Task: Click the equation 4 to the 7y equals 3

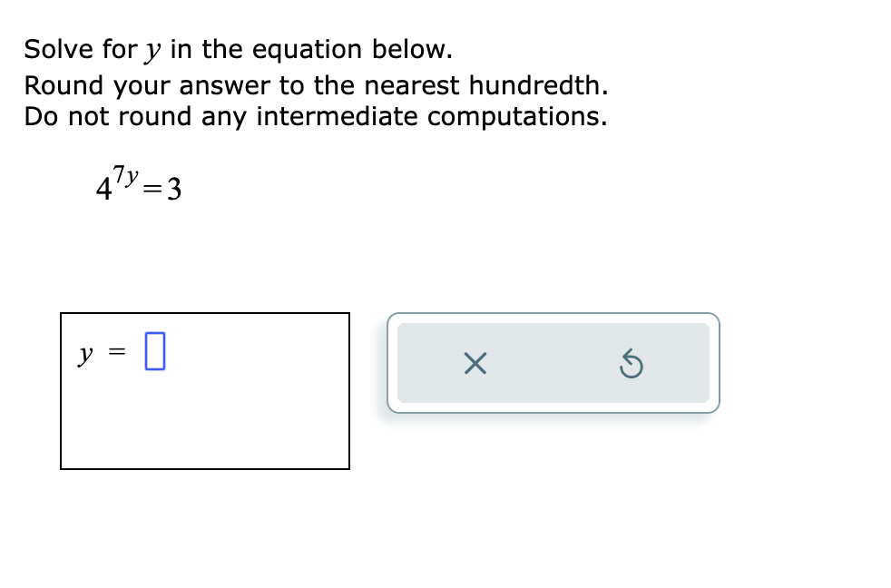Action: pyautogui.click(x=136, y=186)
